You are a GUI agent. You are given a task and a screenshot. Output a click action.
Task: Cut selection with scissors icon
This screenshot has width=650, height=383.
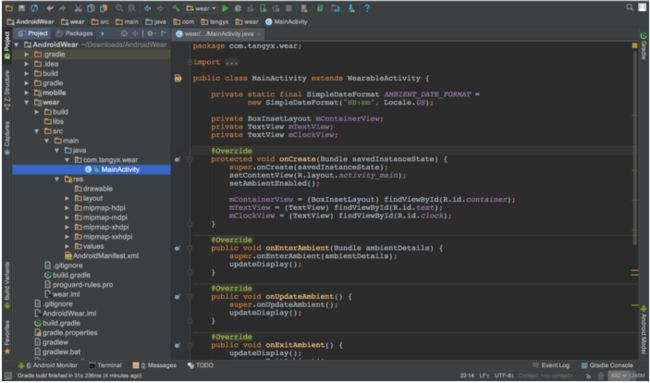78,8
